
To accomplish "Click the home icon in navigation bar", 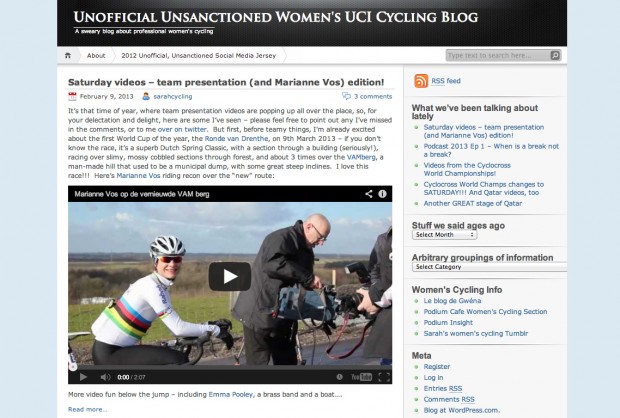I will tap(68, 55).
